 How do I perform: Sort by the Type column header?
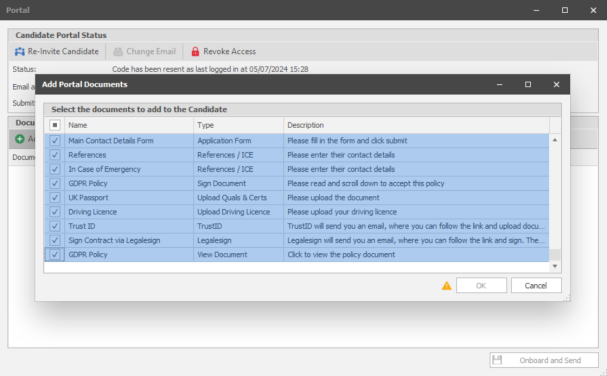238,125
